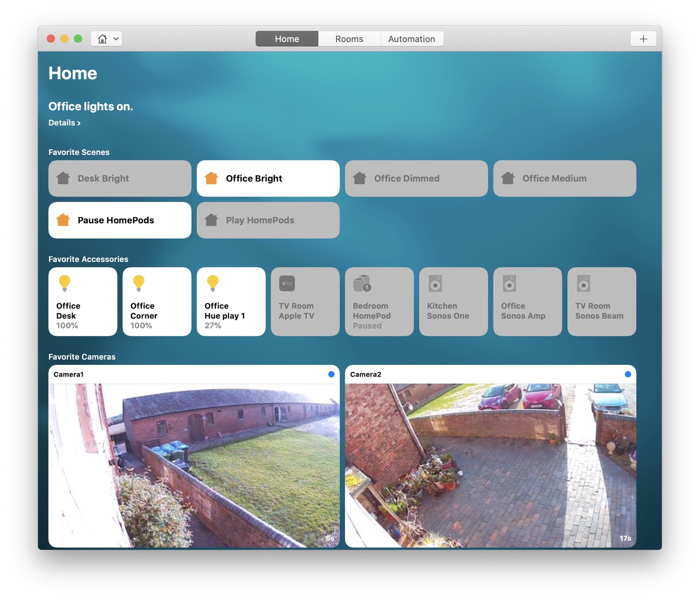
Task: Click the 6s timestamp on Camera1
Action: pos(330,538)
